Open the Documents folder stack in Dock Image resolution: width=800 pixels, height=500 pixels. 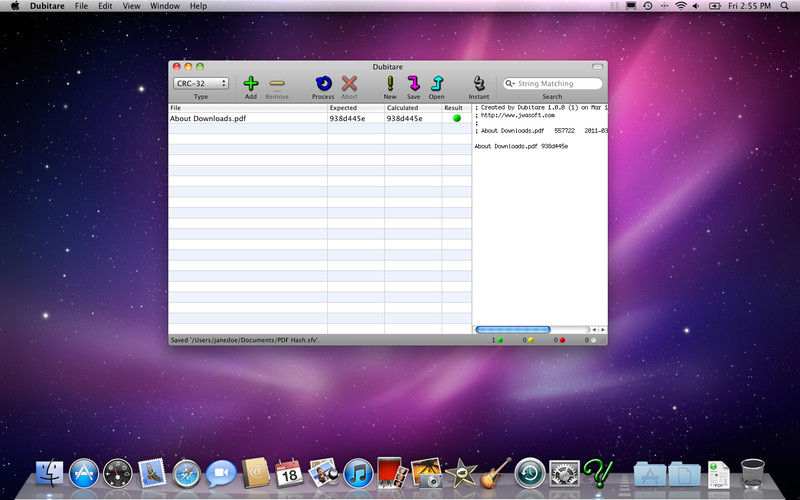pyautogui.click(x=684, y=474)
